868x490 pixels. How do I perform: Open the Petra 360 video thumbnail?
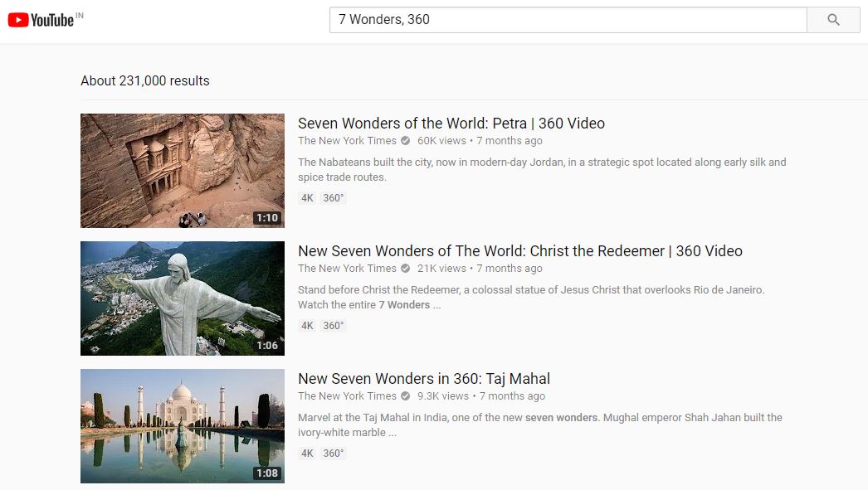pyautogui.click(x=182, y=170)
